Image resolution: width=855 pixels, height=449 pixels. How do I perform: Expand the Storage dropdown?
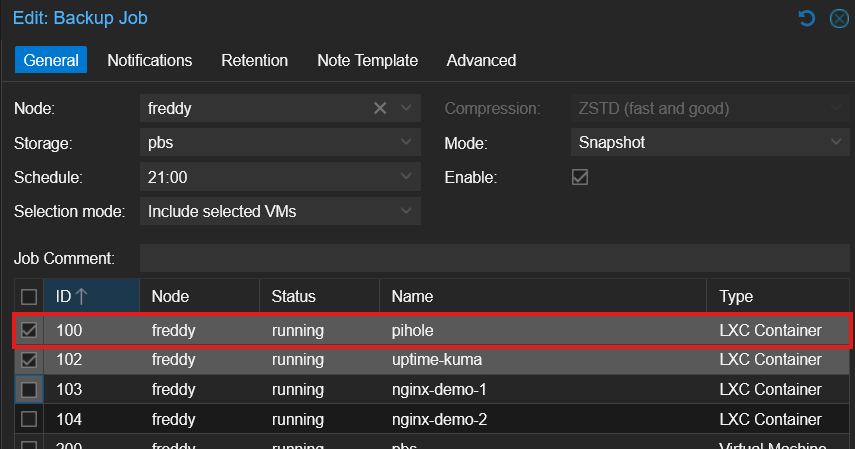(406, 143)
